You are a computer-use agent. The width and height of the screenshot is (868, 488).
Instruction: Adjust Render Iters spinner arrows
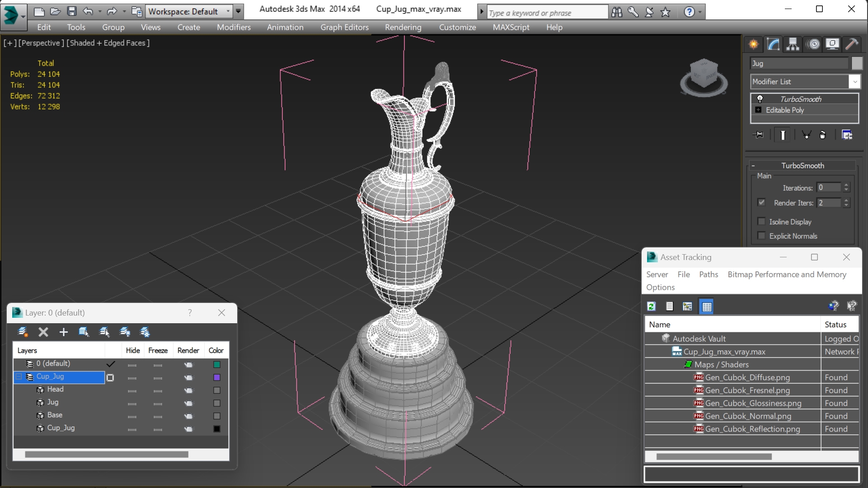(x=846, y=203)
